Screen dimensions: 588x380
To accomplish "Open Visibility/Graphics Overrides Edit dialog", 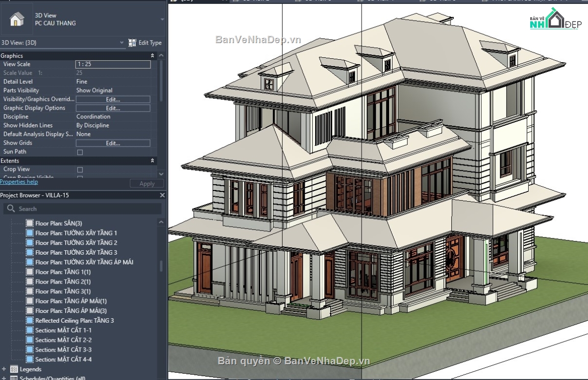I will [x=113, y=99].
